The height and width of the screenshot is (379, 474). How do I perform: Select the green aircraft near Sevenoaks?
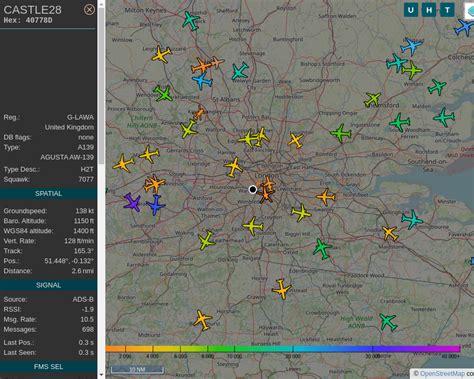322,249
